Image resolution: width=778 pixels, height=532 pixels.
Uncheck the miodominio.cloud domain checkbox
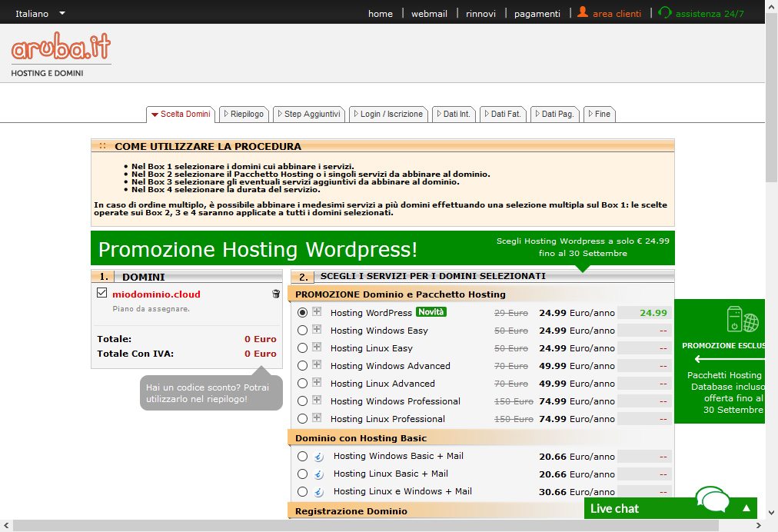[102, 293]
